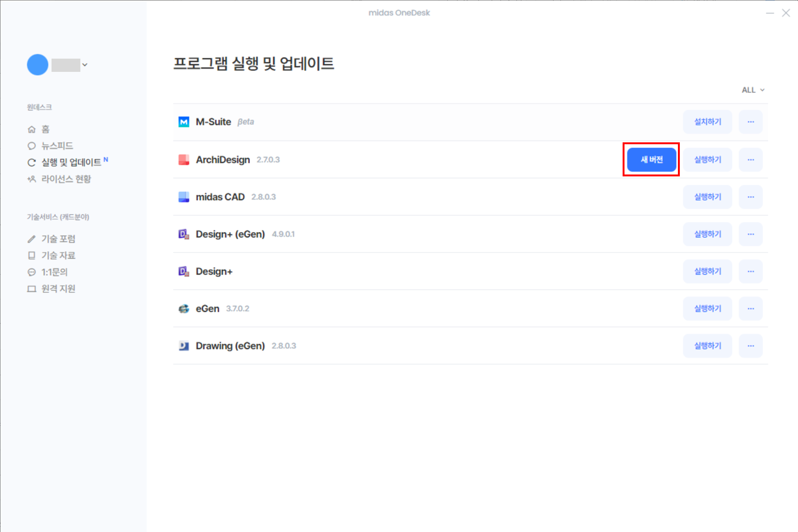Click 실행하기 for Design+ (eGen)

click(708, 234)
